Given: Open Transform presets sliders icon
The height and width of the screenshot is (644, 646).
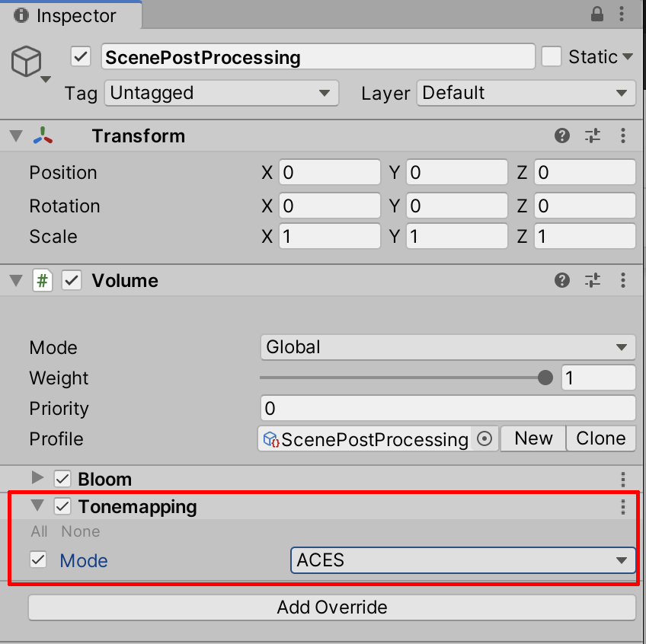Looking at the screenshot, I should pyautogui.click(x=593, y=136).
